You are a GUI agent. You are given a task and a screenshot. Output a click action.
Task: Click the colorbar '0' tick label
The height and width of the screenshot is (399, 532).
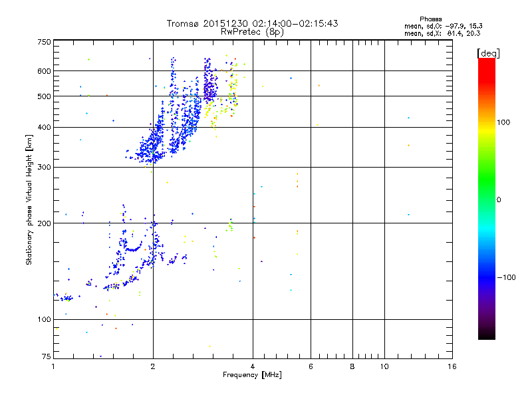tap(498, 200)
